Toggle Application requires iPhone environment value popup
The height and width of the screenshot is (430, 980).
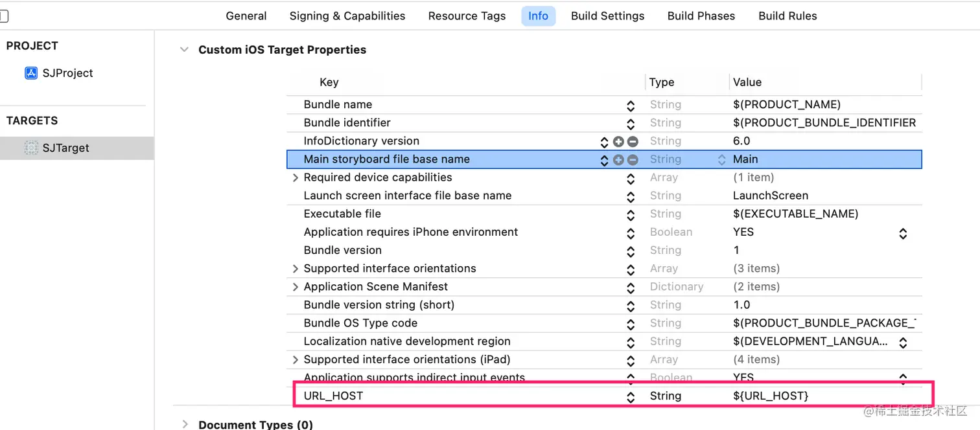[x=903, y=232]
